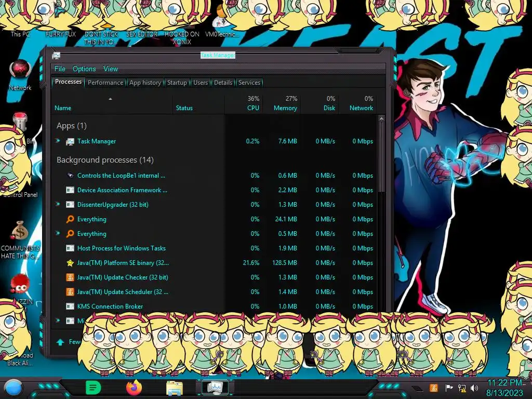Select the Recycle Bin desktop icon
Image resolution: width=532 pixels, height=399 pixels.
pos(20,122)
